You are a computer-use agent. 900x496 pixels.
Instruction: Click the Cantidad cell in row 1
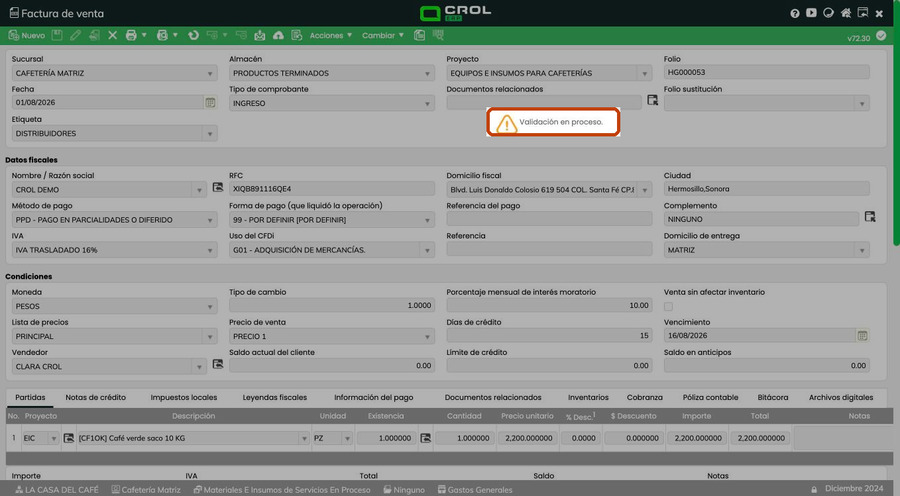[x=464, y=438]
